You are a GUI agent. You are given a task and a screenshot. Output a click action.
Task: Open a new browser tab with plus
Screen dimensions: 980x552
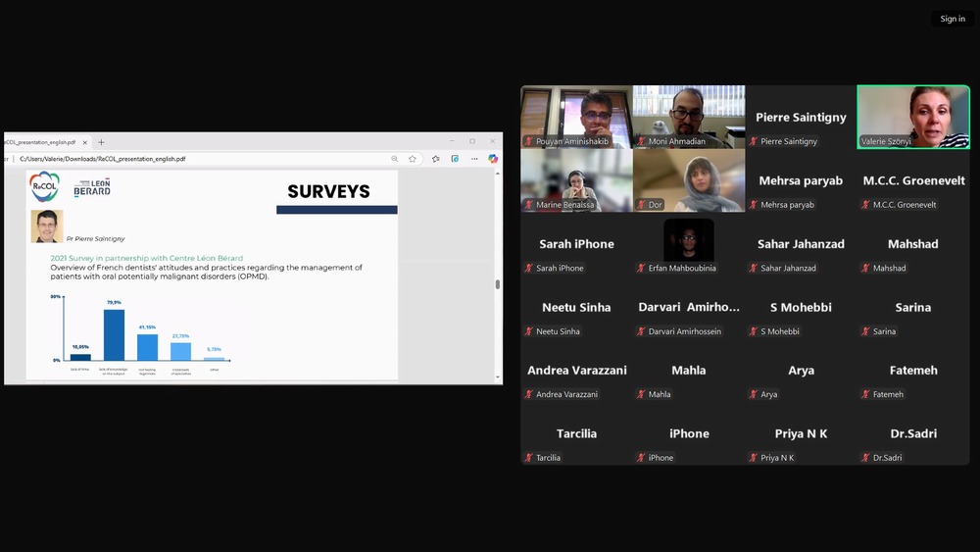pyautogui.click(x=101, y=142)
